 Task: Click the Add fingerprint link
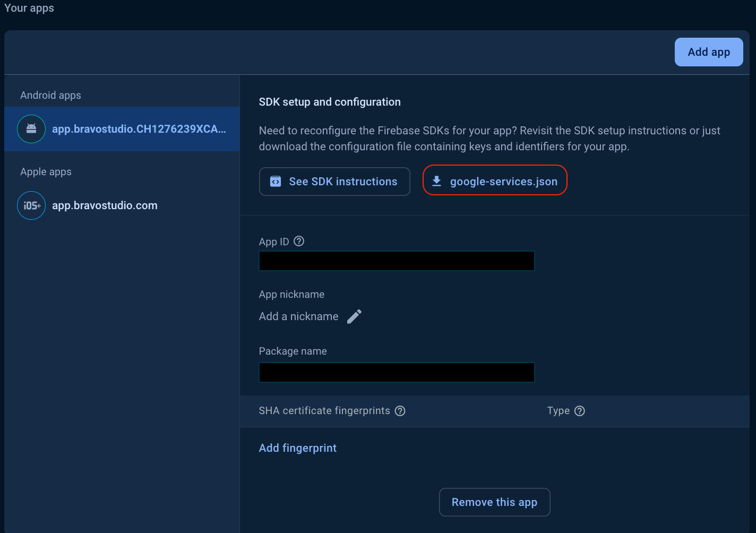coord(298,448)
